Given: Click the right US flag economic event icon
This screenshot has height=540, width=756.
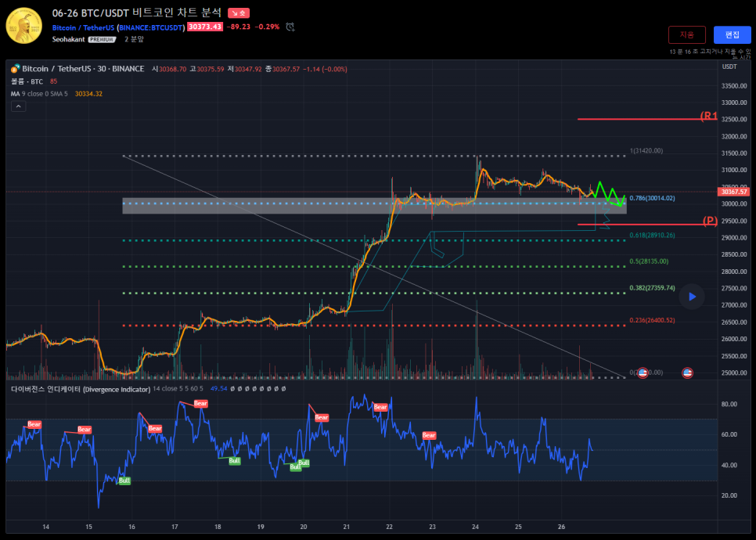Looking at the screenshot, I should point(687,373).
